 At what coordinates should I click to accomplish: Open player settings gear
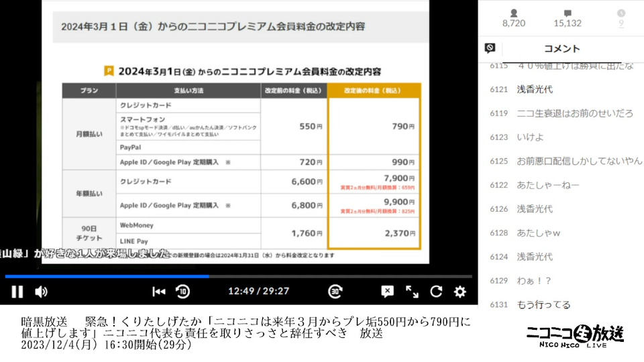point(460,292)
